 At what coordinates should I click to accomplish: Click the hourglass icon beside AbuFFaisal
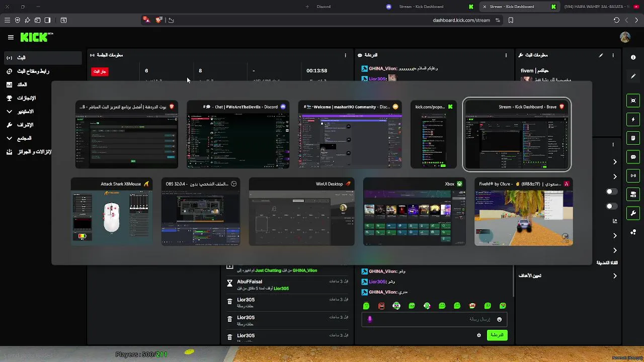click(x=230, y=284)
